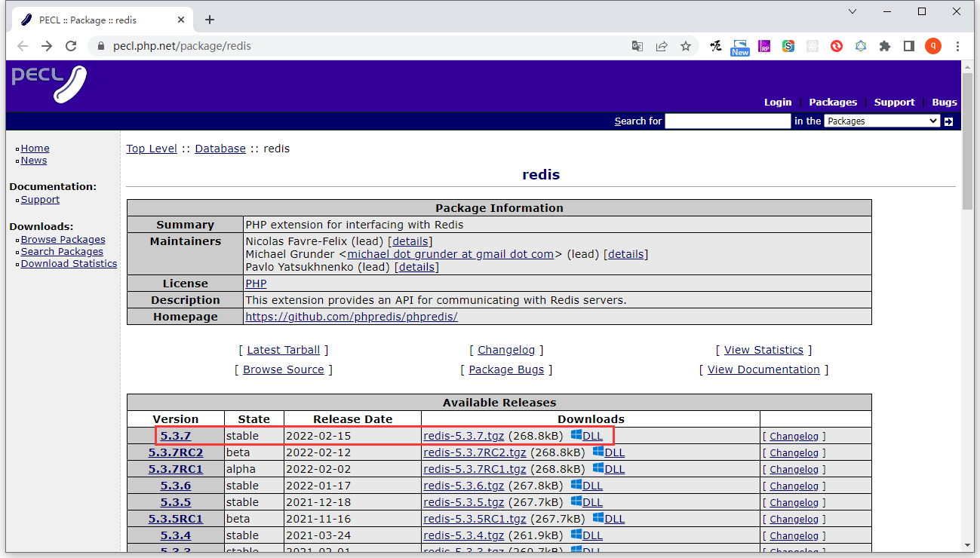The width and height of the screenshot is (980, 558).
Task: Reload the page with browser refresh icon
Action: pyautogui.click(x=71, y=46)
